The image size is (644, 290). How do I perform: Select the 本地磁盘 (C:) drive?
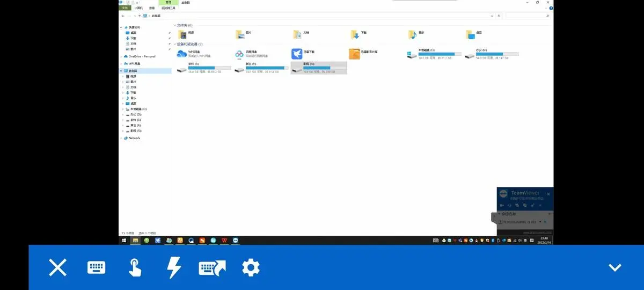click(412, 54)
